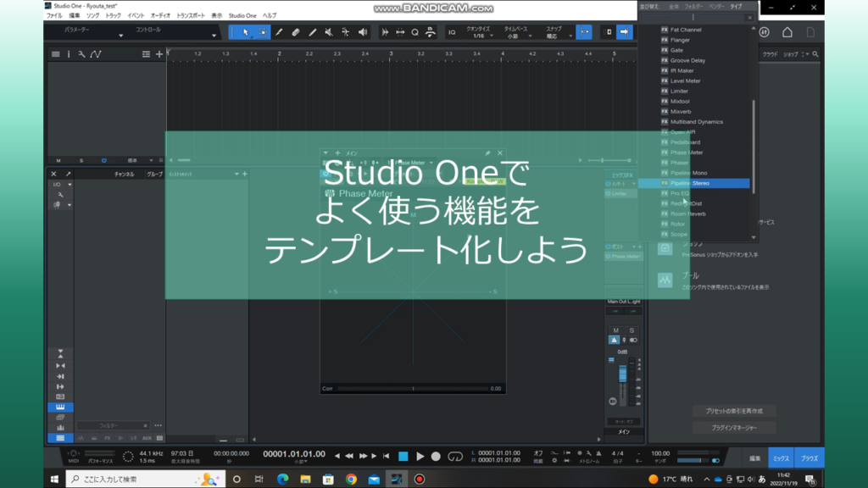Select the Arrow selection tool

point(247,32)
